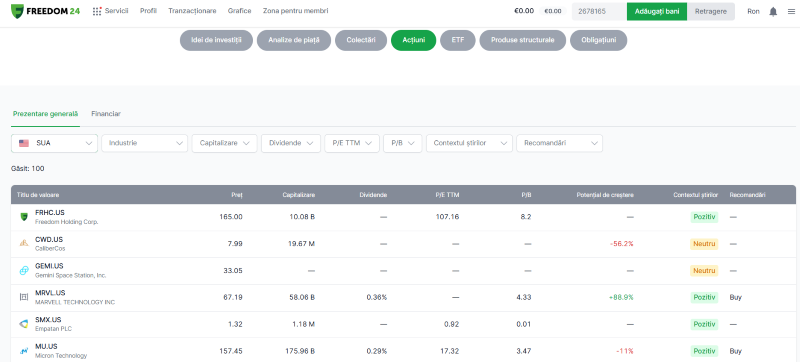The height and width of the screenshot is (362, 800).
Task: Open Zona pentru membri menu
Action: click(296, 11)
